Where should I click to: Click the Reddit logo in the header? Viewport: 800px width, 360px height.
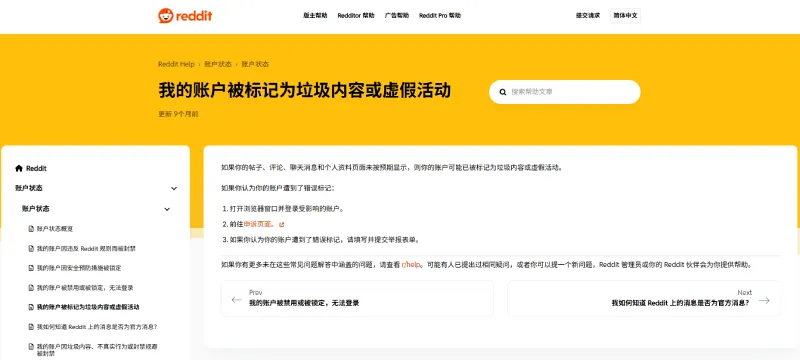pos(185,15)
